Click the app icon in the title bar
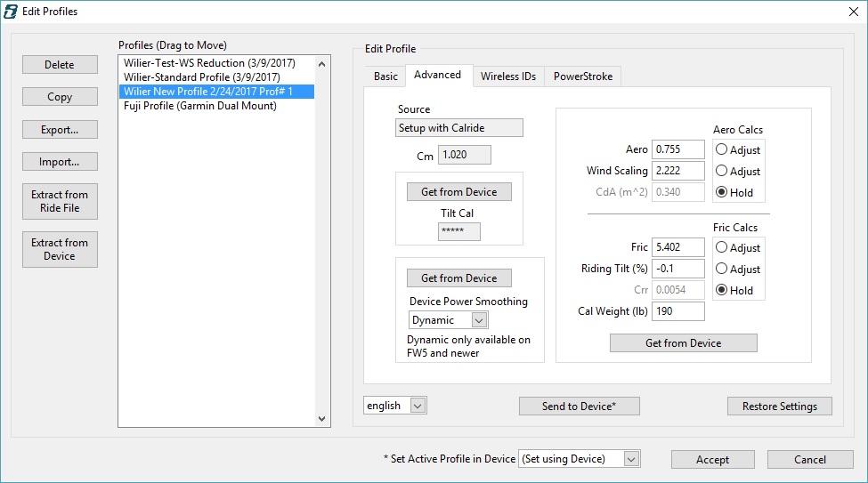This screenshot has width=868, height=483. (12, 12)
